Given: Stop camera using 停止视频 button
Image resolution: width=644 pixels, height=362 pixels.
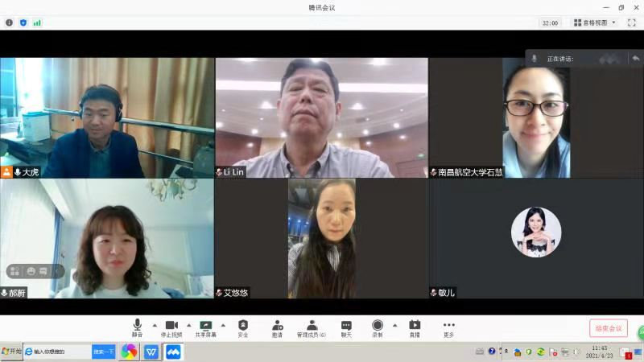Looking at the screenshot, I should [171, 327].
